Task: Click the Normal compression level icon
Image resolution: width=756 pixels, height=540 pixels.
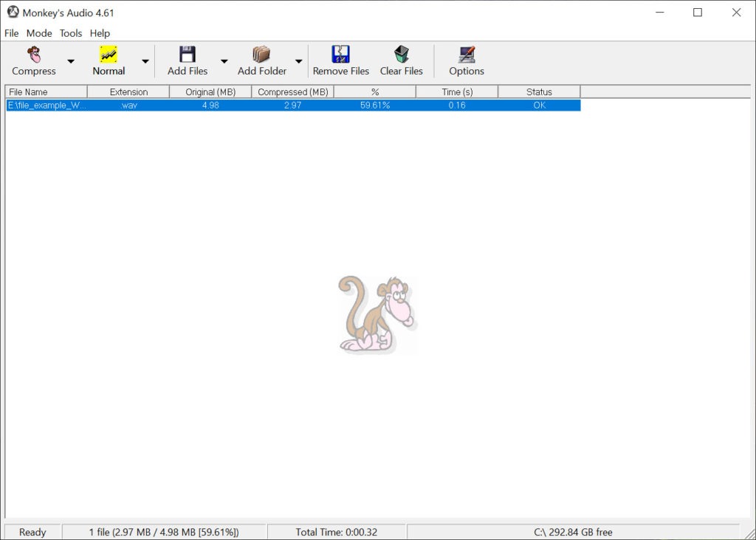Action: [109, 55]
